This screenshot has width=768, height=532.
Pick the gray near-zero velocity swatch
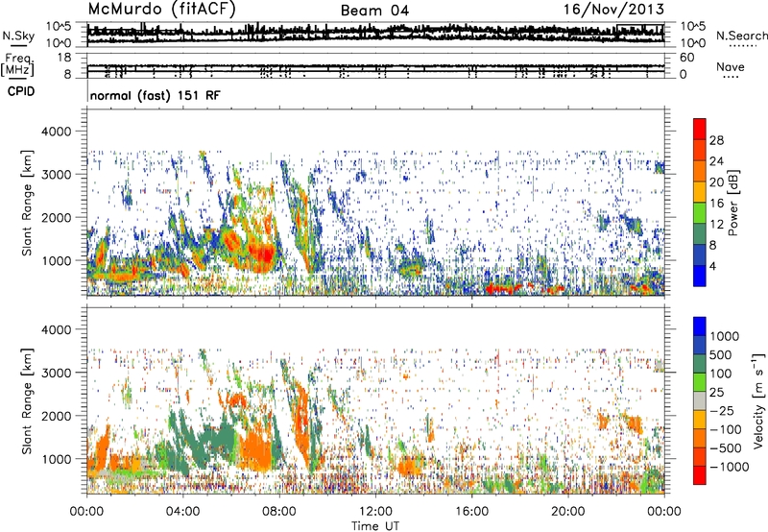click(700, 400)
